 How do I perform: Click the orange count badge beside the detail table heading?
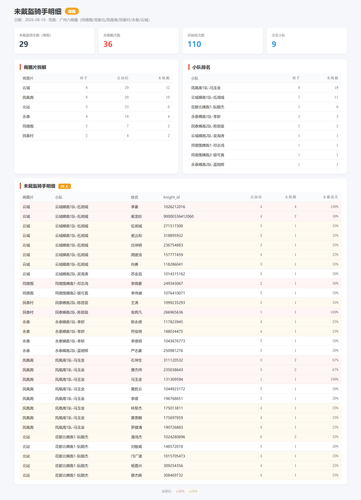65,186
